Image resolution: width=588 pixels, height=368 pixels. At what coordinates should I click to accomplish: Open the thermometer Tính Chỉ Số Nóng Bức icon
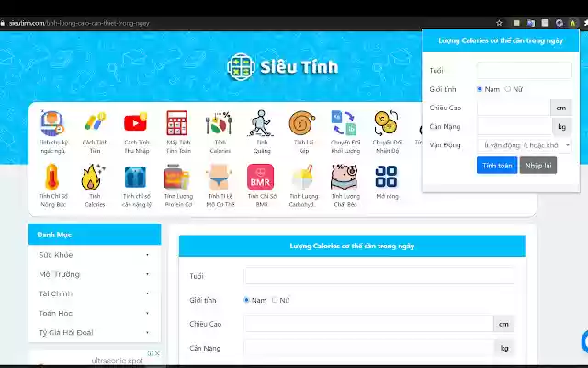point(52,177)
